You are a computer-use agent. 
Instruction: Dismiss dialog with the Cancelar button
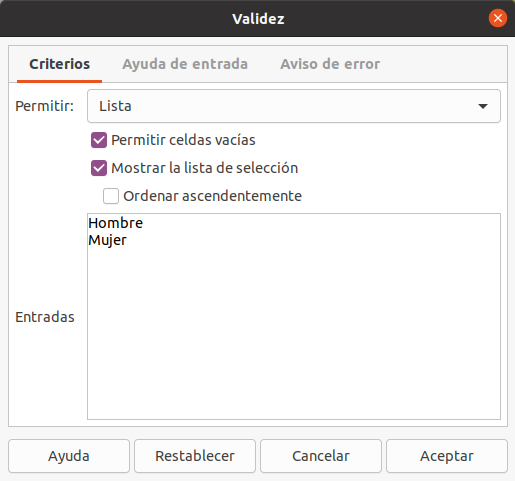321,456
